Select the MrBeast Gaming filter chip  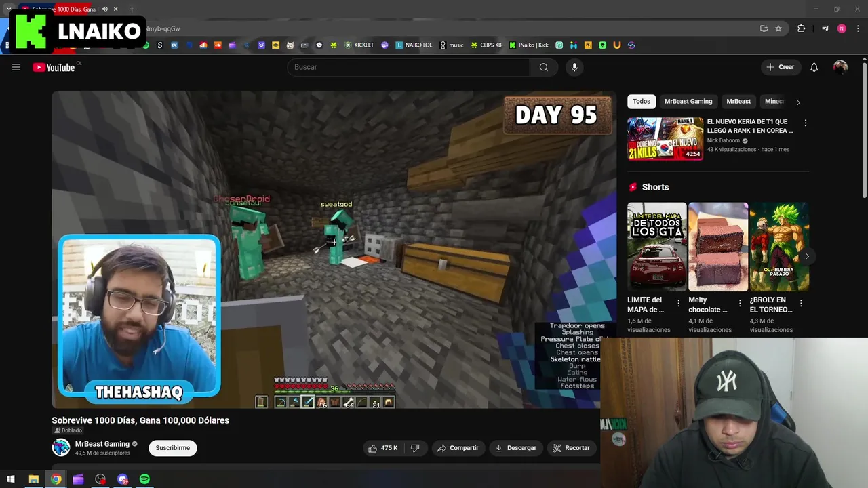pos(688,102)
